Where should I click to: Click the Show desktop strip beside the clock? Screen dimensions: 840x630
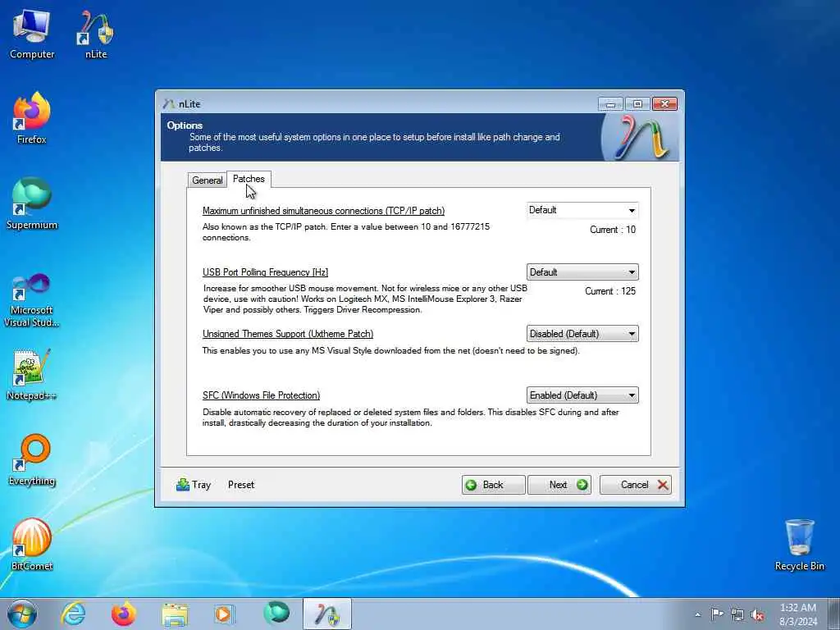833,614
